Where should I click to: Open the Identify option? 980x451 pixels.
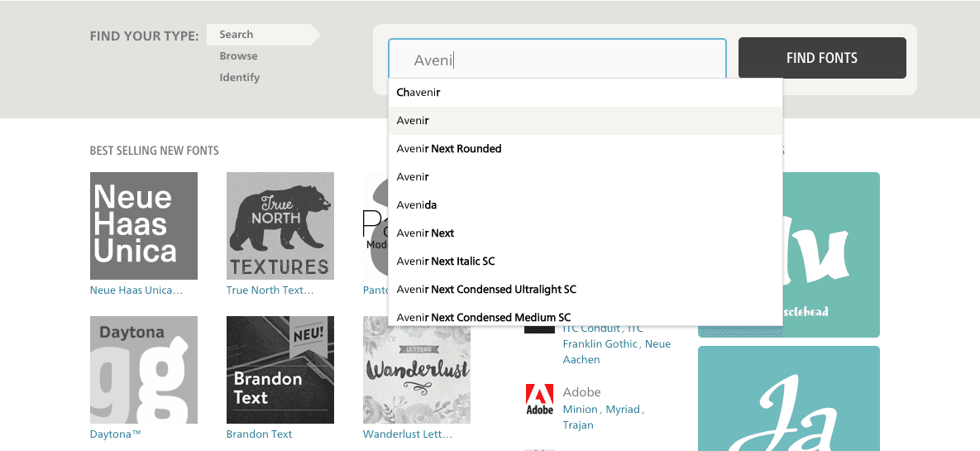point(239,78)
